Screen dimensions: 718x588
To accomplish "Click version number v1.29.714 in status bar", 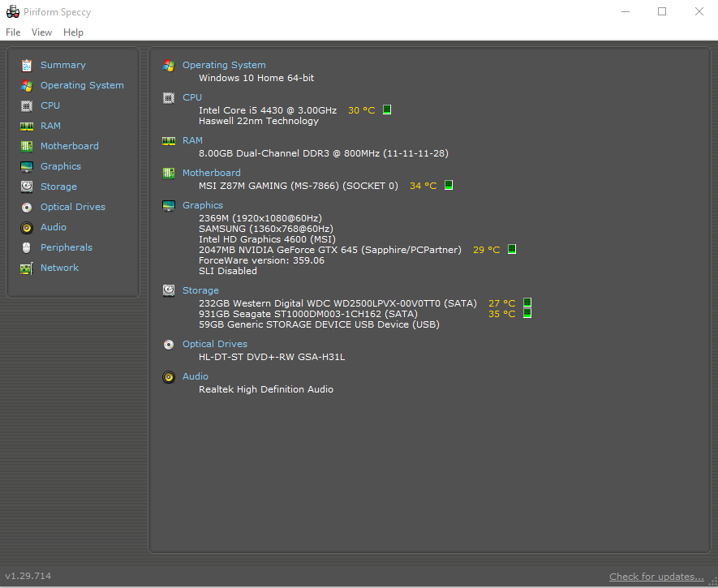I will (x=28, y=576).
